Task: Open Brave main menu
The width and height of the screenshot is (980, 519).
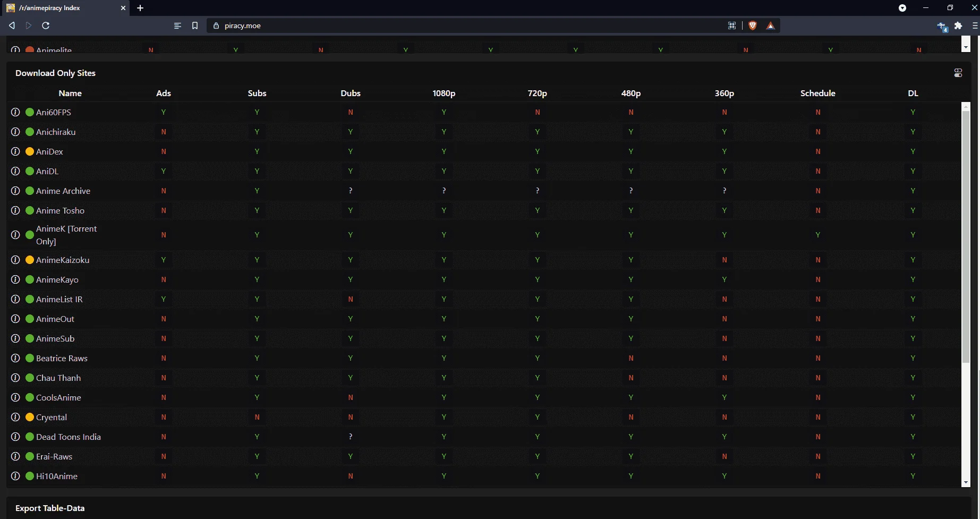Action: coord(975,25)
